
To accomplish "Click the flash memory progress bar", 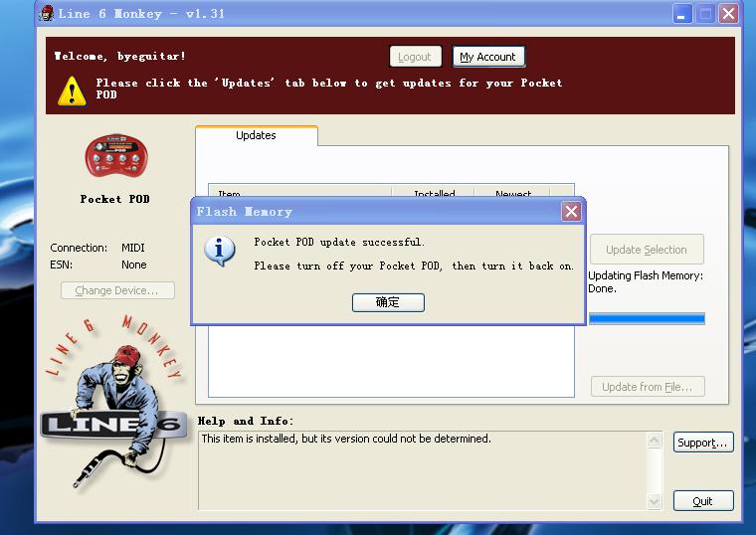I will 647,318.
